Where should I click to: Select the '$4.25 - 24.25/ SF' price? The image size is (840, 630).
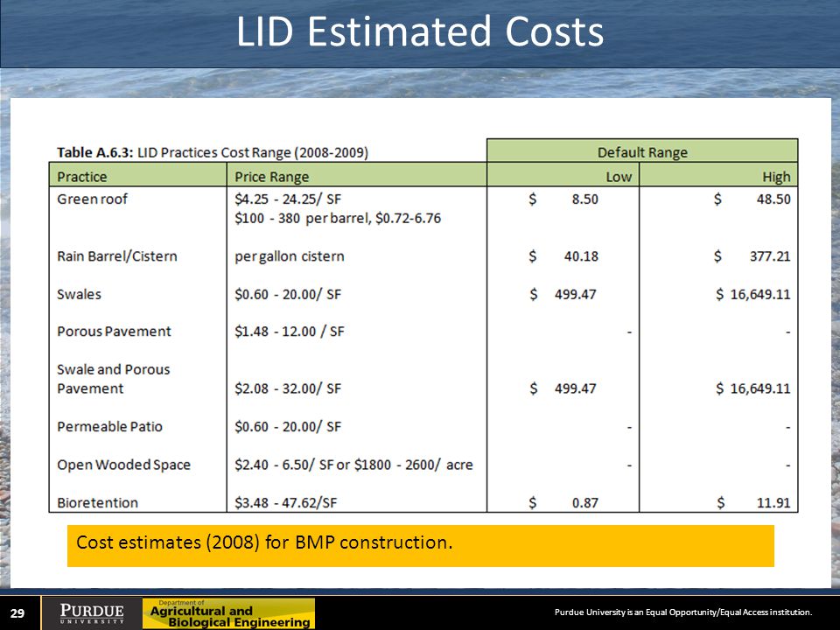tap(288, 199)
